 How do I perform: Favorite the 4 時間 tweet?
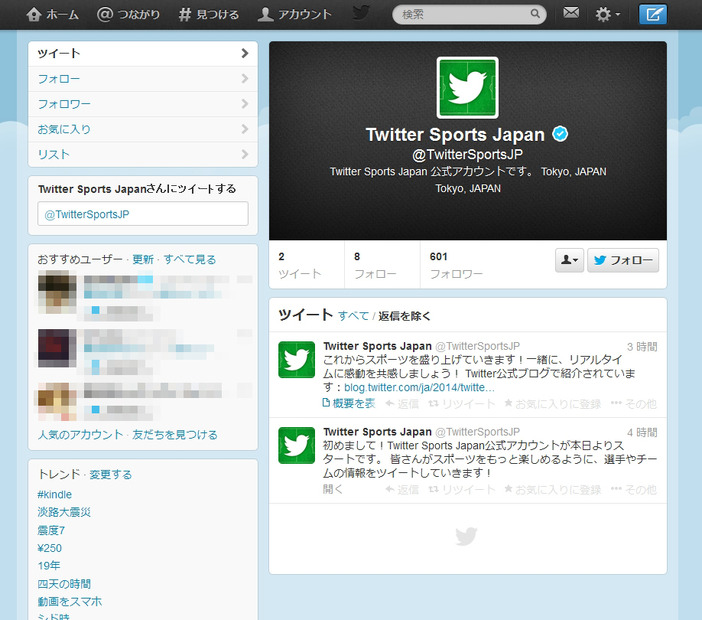pos(552,490)
